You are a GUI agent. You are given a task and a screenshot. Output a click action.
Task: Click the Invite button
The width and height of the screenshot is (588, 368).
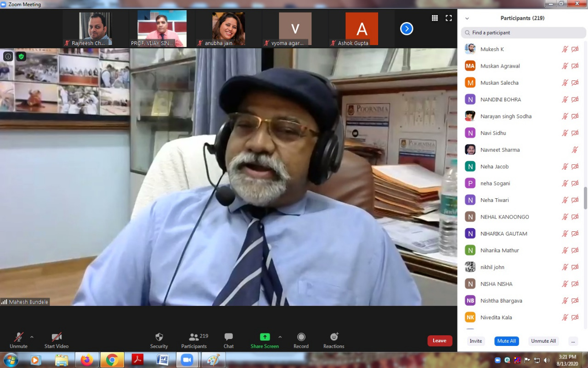(x=476, y=341)
